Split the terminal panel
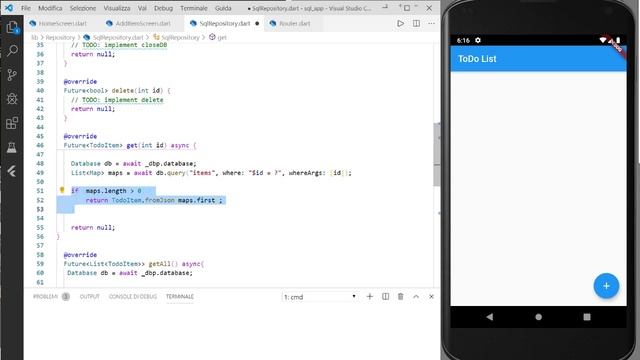The height and width of the screenshot is (360, 640). [x=385, y=297]
